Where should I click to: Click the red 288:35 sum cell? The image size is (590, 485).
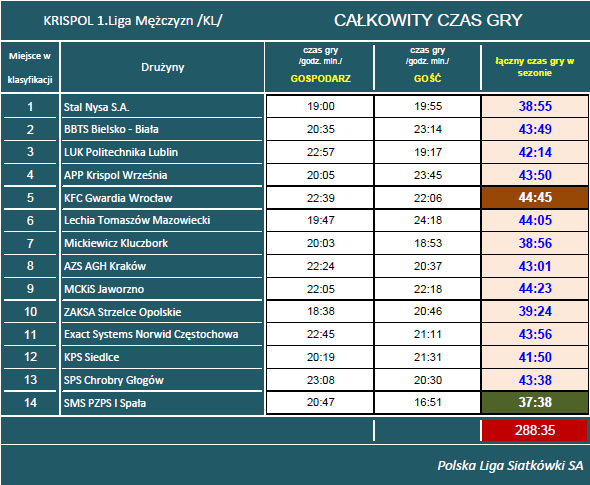click(x=535, y=430)
